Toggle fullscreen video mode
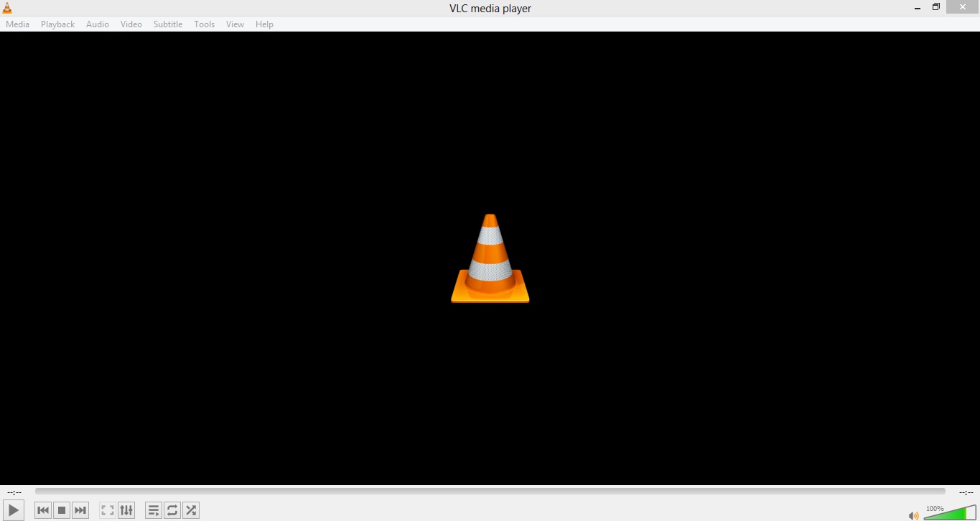The width and height of the screenshot is (980, 521). point(108,510)
